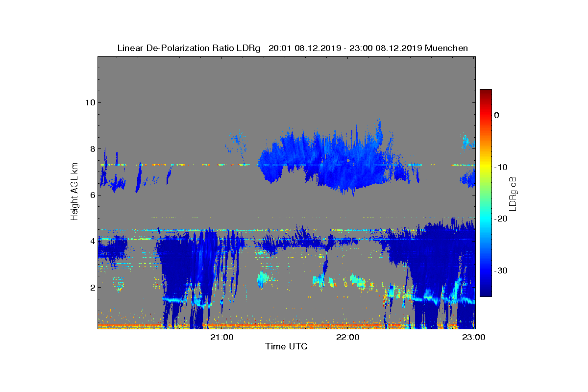This screenshot has width=588, height=392.
Task: Click the height tick label 6
Action: pyautogui.click(x=92, y=195)
